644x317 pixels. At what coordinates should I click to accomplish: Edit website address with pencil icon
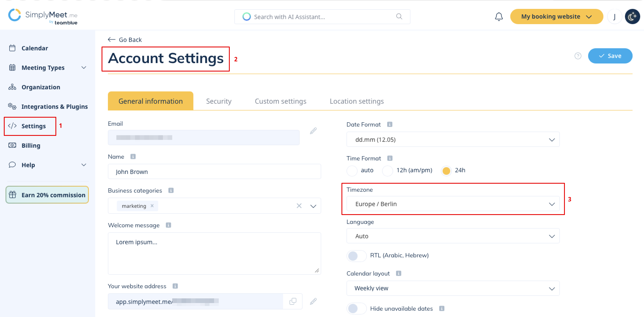tap(313, 301)
